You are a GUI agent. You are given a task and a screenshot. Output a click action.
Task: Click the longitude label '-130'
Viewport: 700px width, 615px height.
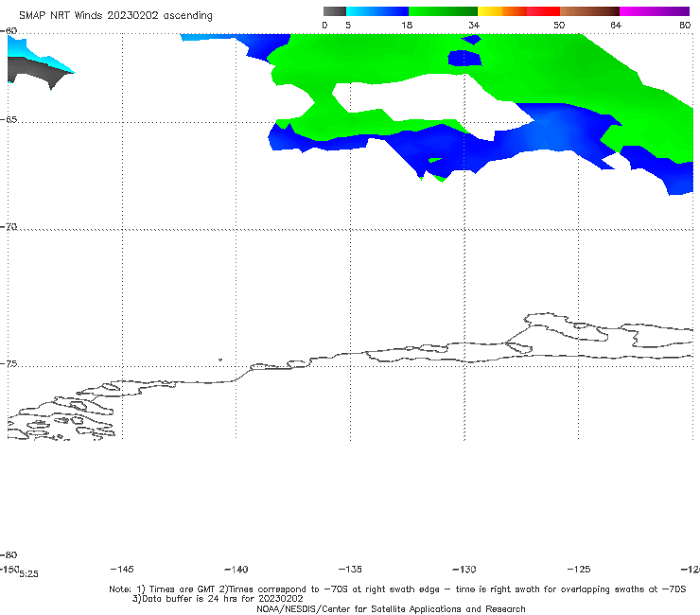coord(464,570)
